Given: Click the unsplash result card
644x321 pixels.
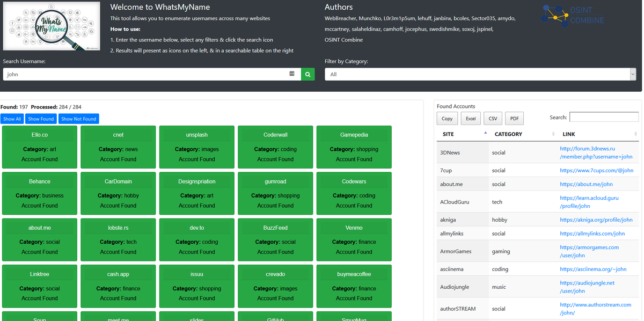Looking at the screenshot, I should [197, 147].
